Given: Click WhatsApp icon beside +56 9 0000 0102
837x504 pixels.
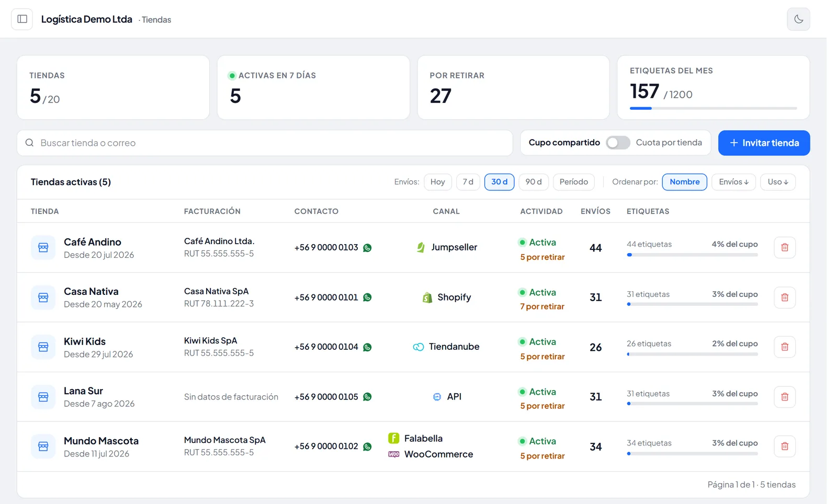Looking at the screenshot, I should click(x=367, y=446).
